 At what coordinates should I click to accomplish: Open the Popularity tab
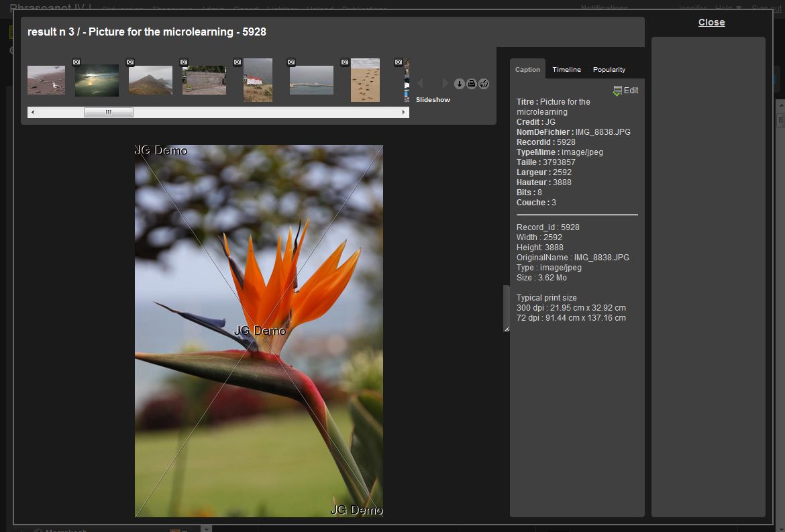609,70
